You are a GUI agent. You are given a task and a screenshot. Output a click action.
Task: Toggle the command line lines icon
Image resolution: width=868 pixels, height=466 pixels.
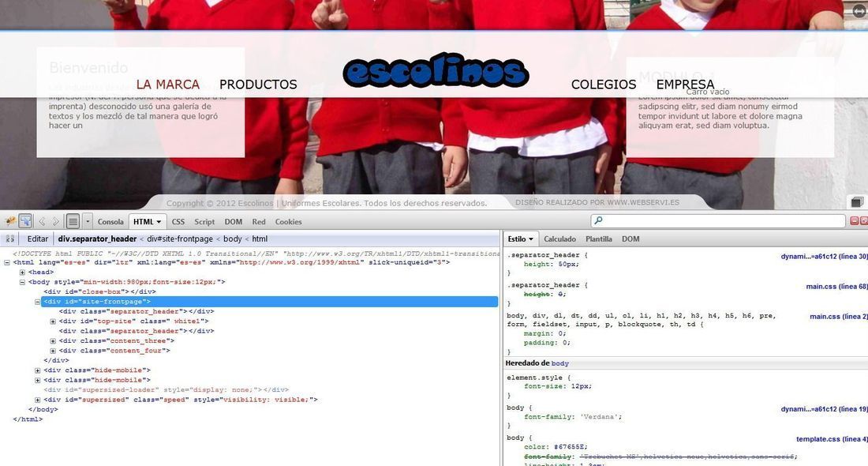point(73,221)
